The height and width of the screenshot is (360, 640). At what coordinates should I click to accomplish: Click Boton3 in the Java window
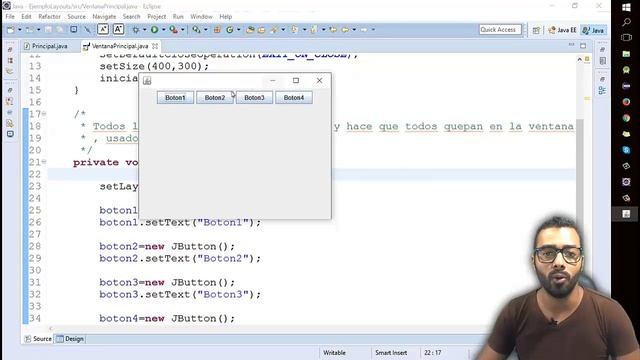[x=254, y=98]
